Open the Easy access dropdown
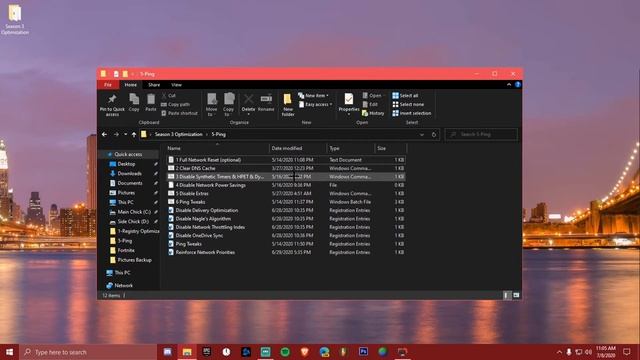This screenshot has height=360, width=640. (x=316, y=104)
